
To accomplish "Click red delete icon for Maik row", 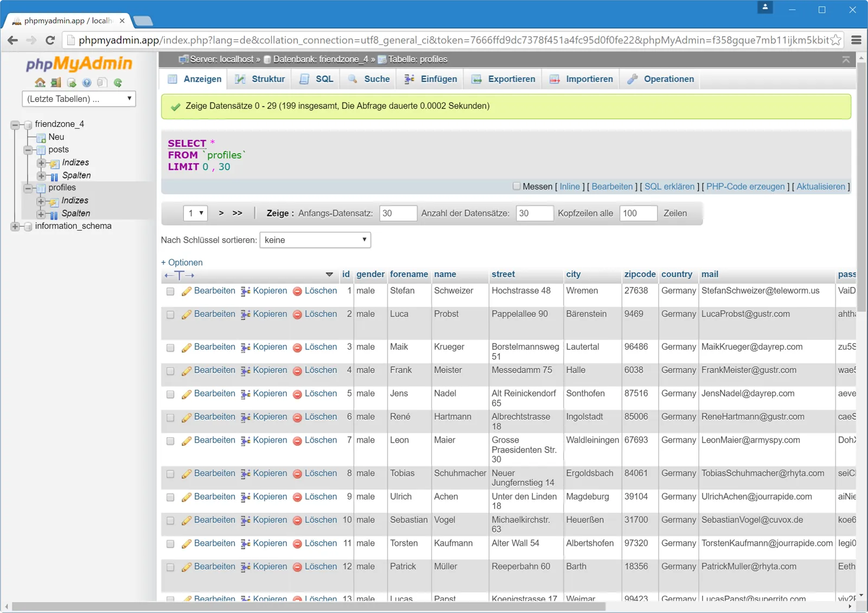I will 297,348.
